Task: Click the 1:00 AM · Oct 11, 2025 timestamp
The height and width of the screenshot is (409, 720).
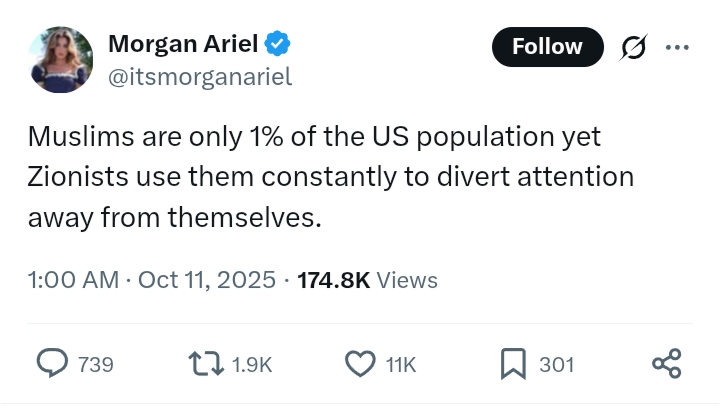Action: (152, 280)
